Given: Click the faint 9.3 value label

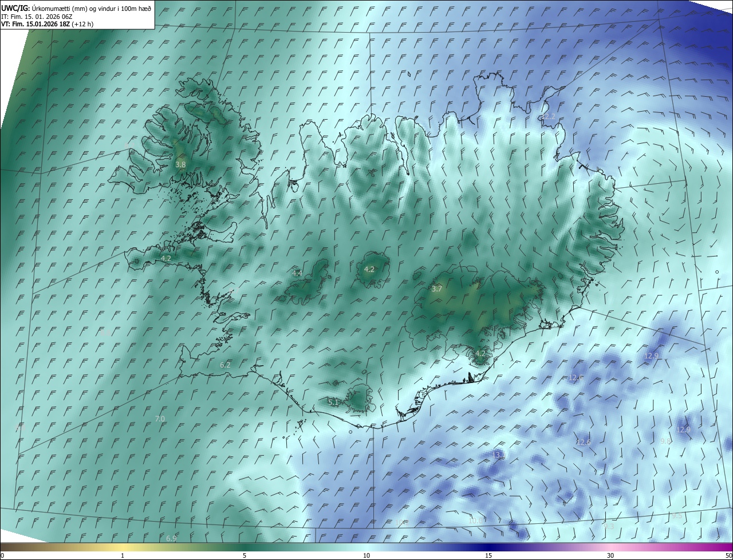Looking at the screenshot, I should coord(609,526).
